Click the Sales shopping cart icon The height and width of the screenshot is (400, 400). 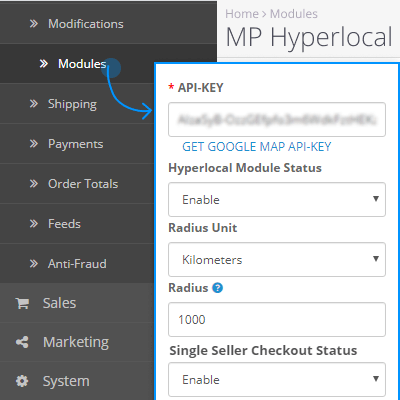22,303
